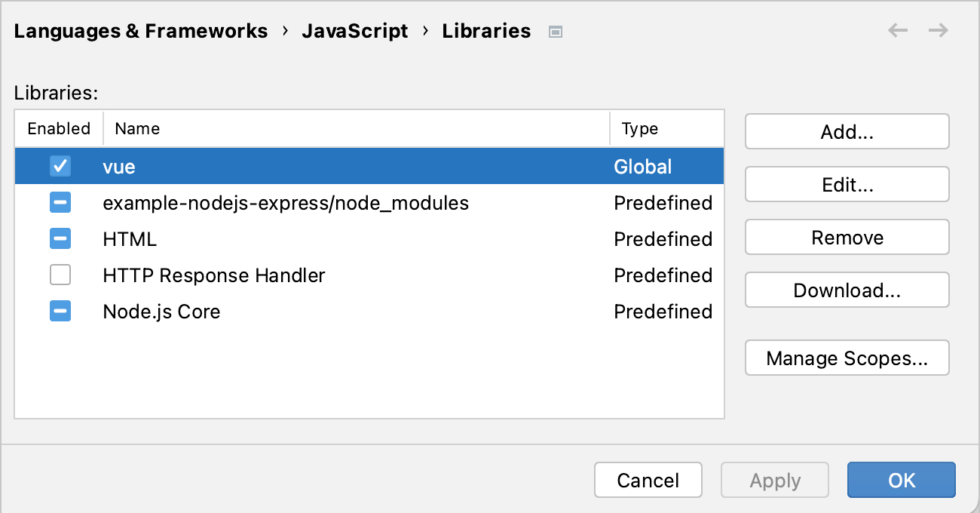Viewport: 980px width, 513px height.
Task: Enable the HTTP Response Handler library
Action: pyautogui.click(x=60, y=275)
